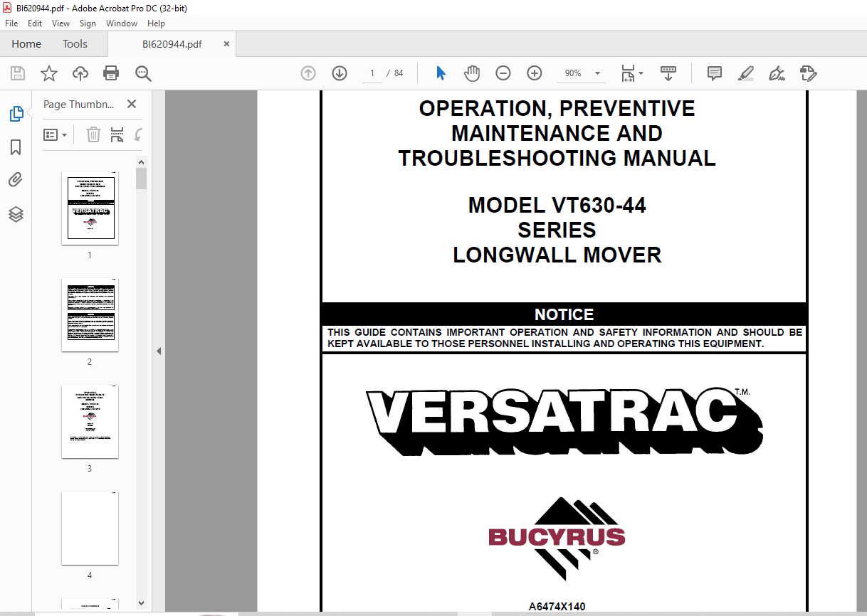
Task: Click thumbnail scrollbar up arrow
Action: pyautogui.click(x=141, y=162)
